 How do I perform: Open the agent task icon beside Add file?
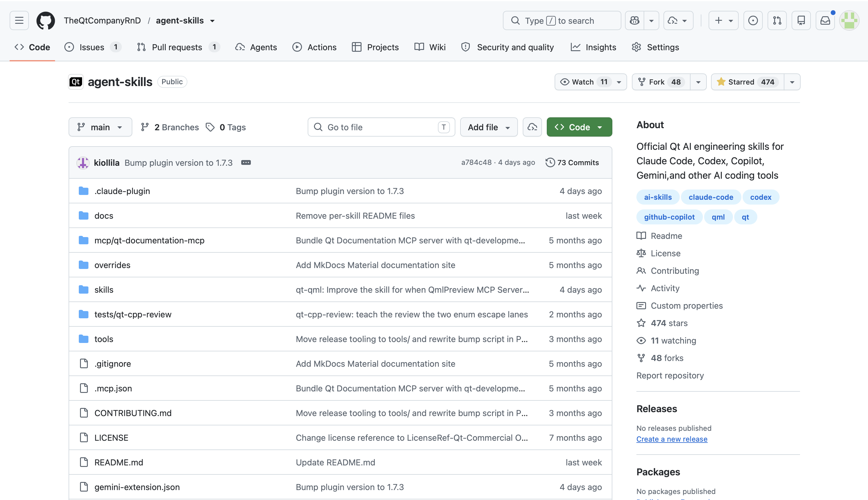click(x=532, y=127)
